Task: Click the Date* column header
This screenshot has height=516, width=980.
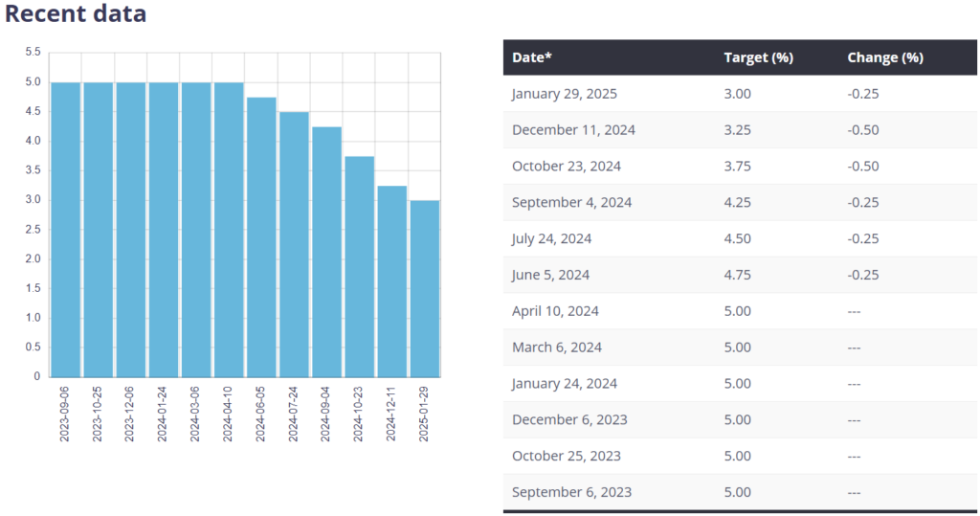Action: click(532, 57)
